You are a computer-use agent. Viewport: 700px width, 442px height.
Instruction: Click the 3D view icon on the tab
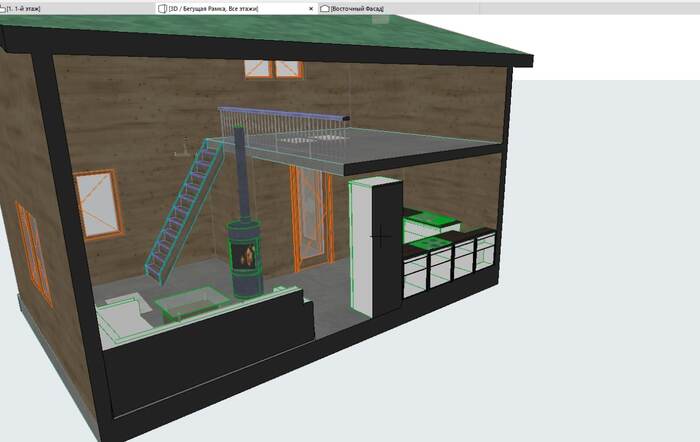[x=163, y=8]
